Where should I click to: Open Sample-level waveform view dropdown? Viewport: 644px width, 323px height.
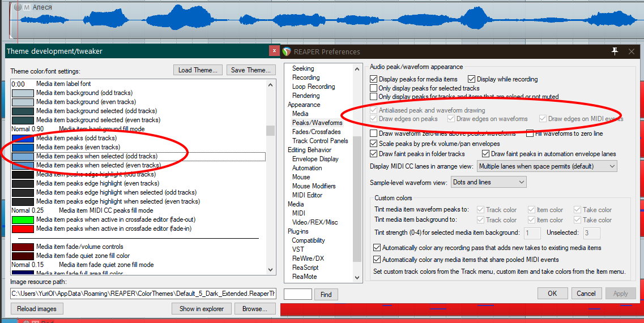[489, 182]
